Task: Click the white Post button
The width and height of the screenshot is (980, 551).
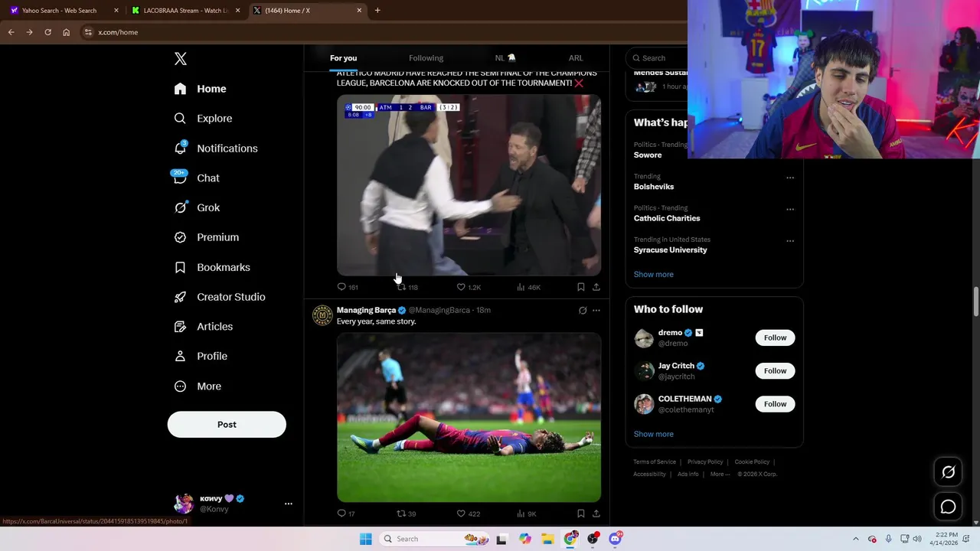Action: pyautogui.click(x=227, y=425)
